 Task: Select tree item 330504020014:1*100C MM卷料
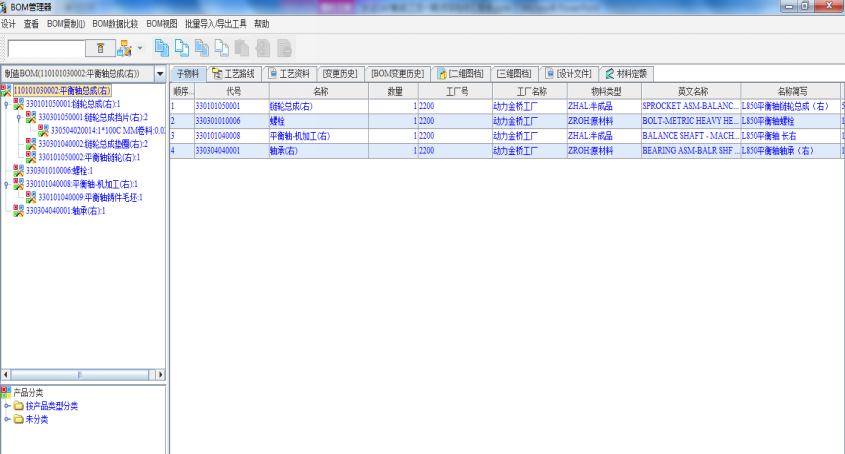(x=107, y=130)
